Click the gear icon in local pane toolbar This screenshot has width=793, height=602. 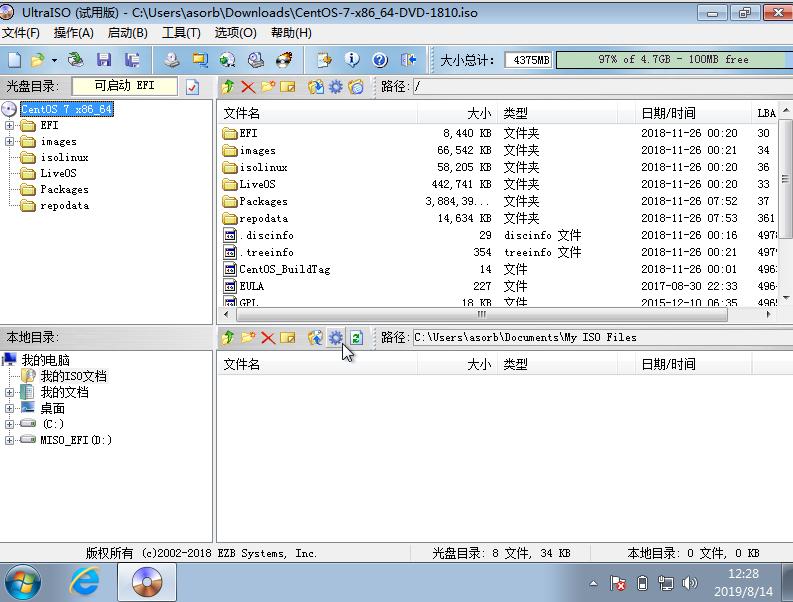point(336,337)
